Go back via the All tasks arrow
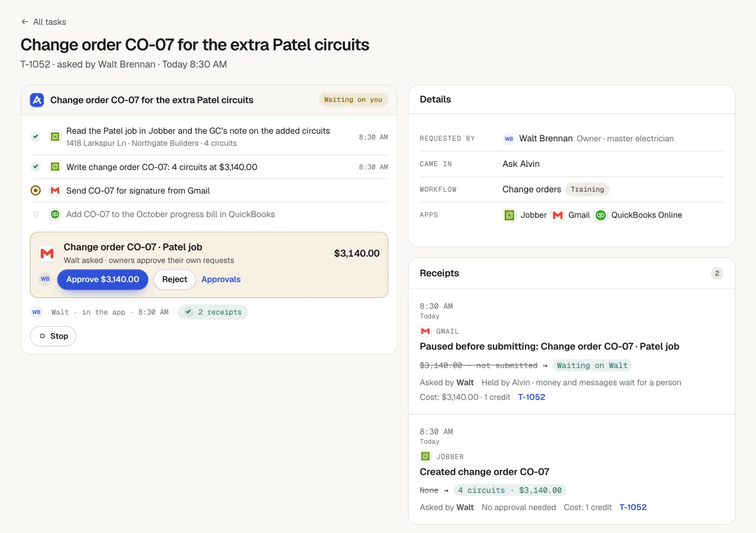 25,22
